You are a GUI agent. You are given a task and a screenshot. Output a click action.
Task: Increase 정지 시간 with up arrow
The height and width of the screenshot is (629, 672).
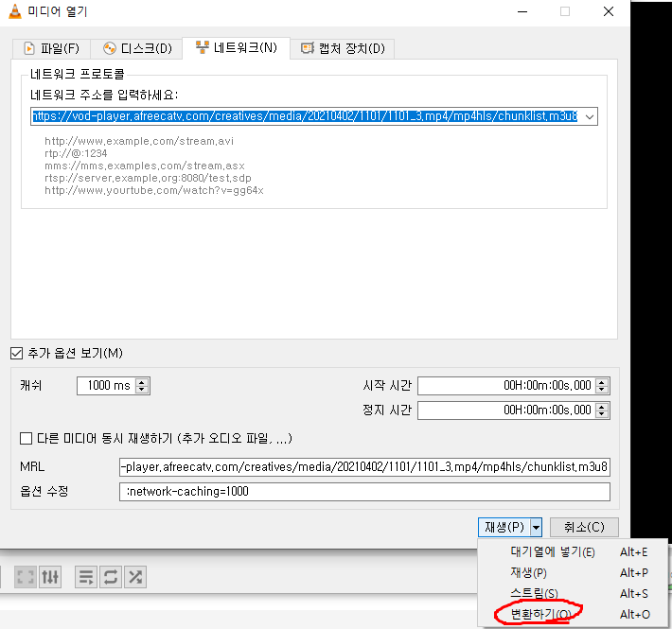[x=602, y=407]
